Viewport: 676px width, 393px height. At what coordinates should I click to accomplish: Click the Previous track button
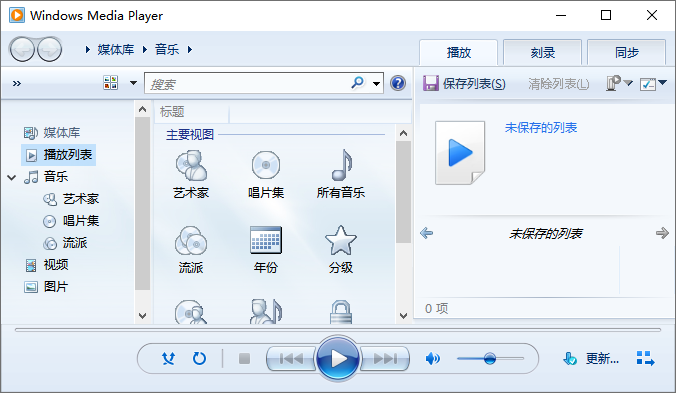pos(291,359)
